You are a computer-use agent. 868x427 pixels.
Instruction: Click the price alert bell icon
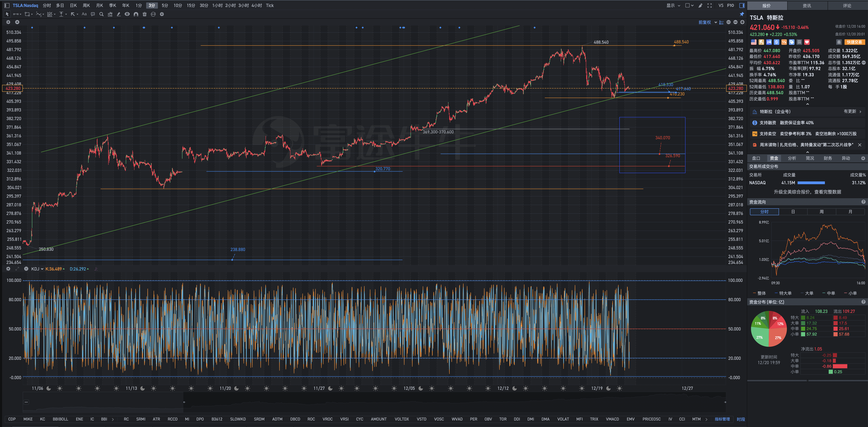[x=839, y=42]
